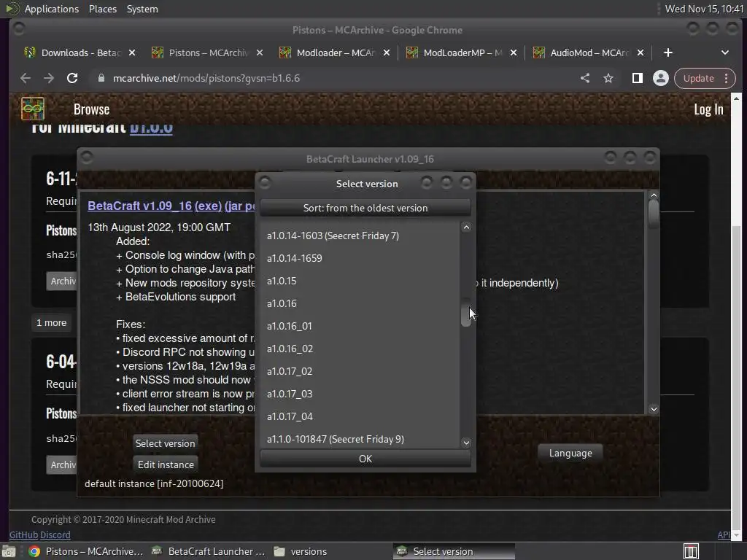This screenshot has width=747, height=560.
Task: Close the Downloads - Betacraft tab
Action: pos(132,52)
